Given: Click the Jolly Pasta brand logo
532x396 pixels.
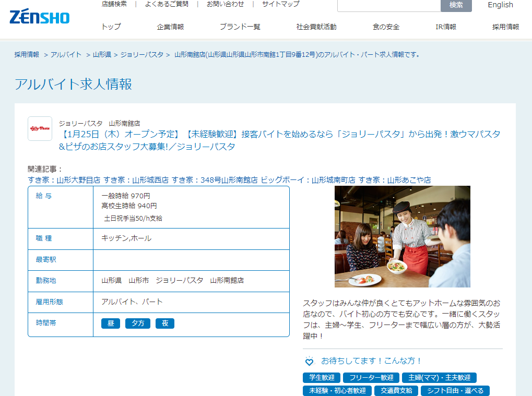Looking at the screenshot, I should [x=40, y=128].
